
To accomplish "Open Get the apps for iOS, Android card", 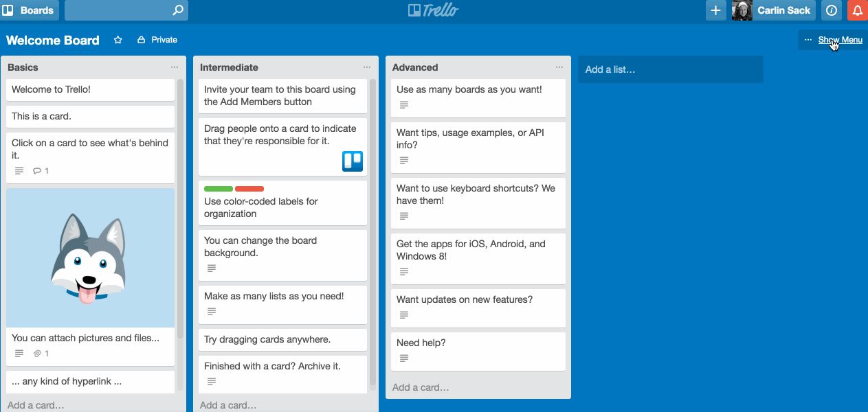I will [x=478, y=259].
